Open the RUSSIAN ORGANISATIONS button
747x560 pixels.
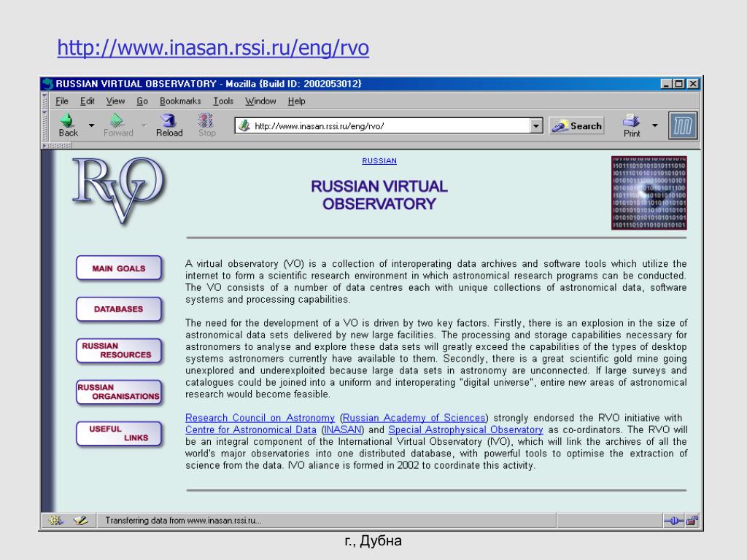[x=119, y=392]
